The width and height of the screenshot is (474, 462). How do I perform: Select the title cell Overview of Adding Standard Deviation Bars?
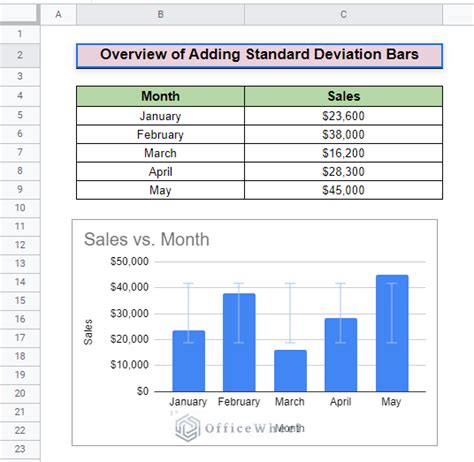tap(259, 55)
